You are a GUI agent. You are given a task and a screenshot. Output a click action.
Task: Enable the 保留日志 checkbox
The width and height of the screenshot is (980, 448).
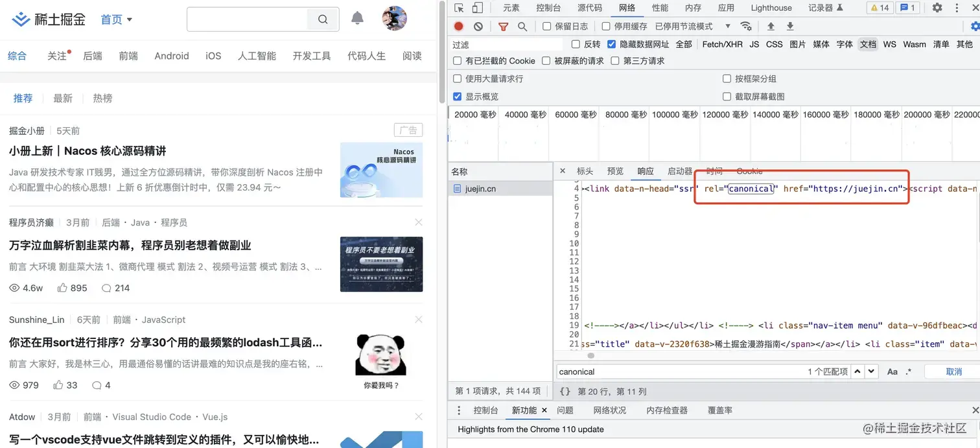point(547,26)
